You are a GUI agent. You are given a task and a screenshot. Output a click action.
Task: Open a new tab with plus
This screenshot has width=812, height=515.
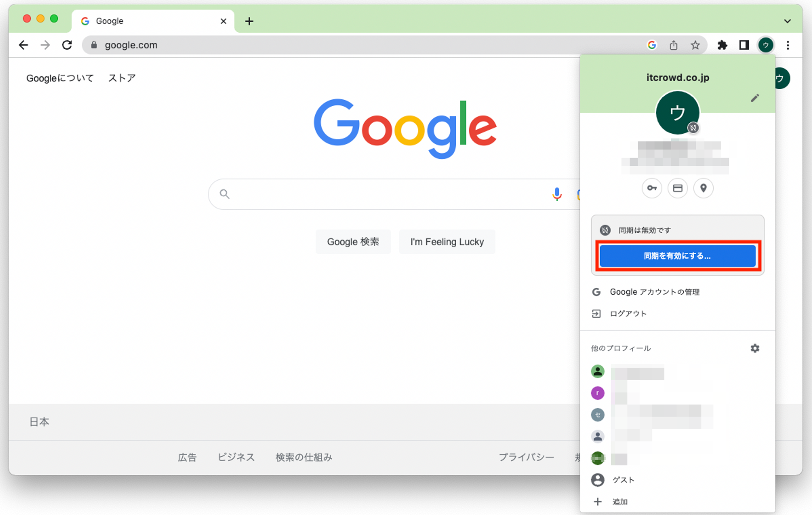249,21
